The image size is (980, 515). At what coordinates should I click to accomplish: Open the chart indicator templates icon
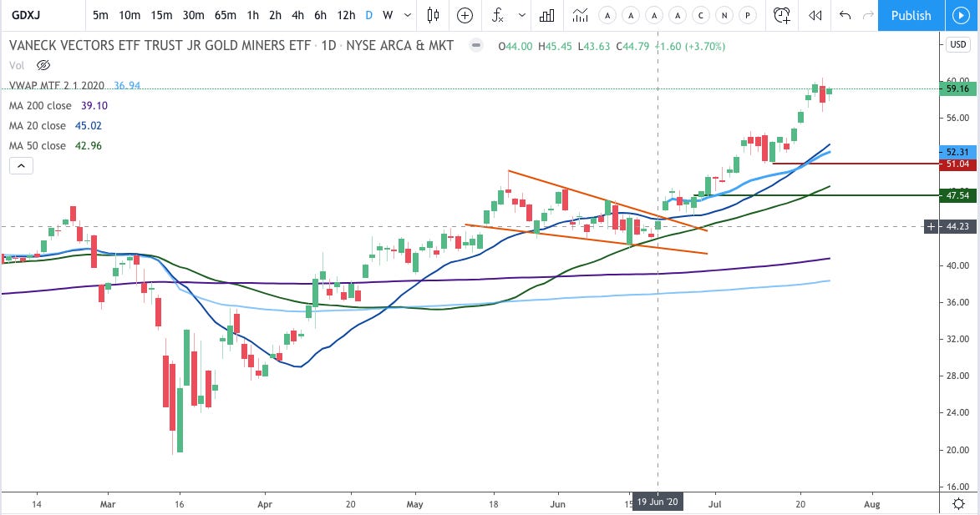580,16
